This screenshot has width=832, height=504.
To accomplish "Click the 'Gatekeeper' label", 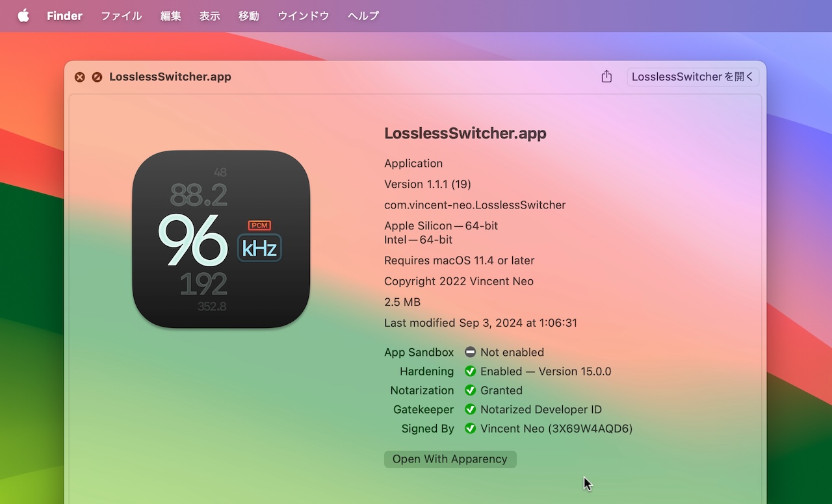I will (424, 409).
